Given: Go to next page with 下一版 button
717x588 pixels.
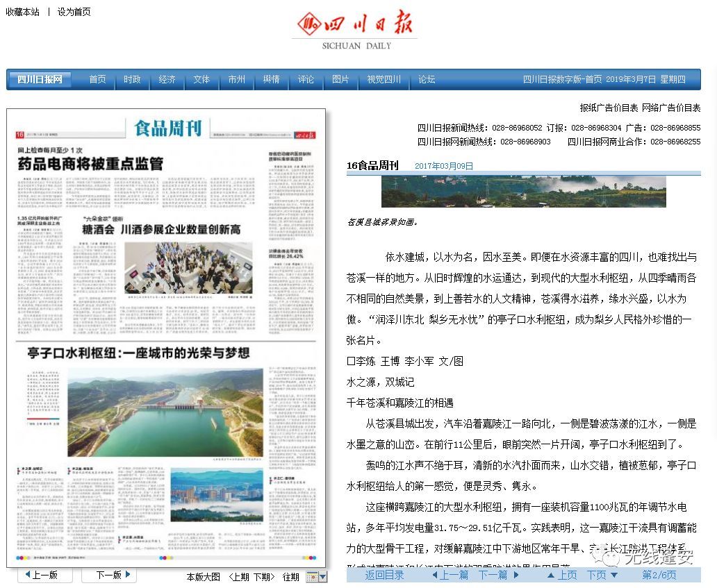Looking at the screenshot, I should click(x=108, y=575).
